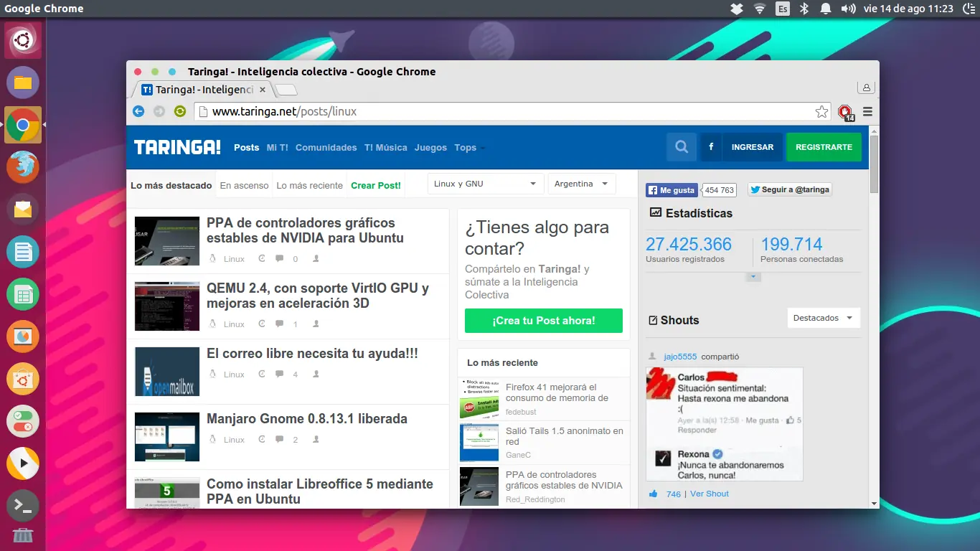
Task: Click the search magnifier in the Taringa header
Action: click(x=680, y=146)
